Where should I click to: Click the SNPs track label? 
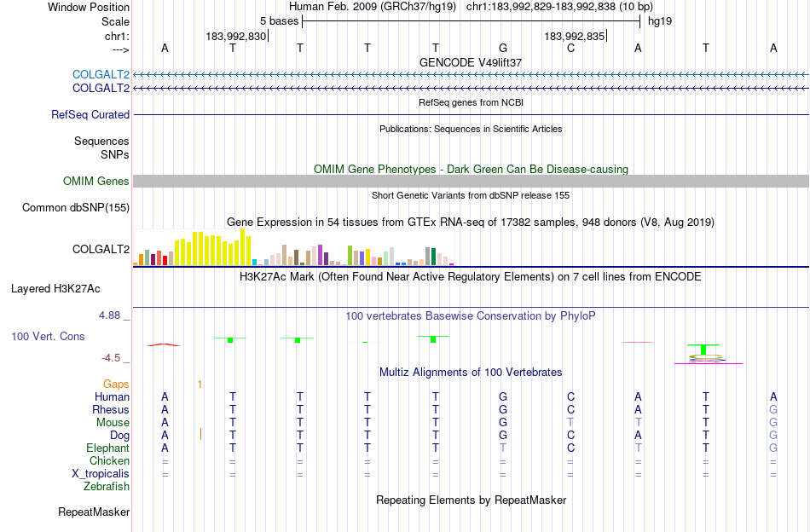coord(115,154)
